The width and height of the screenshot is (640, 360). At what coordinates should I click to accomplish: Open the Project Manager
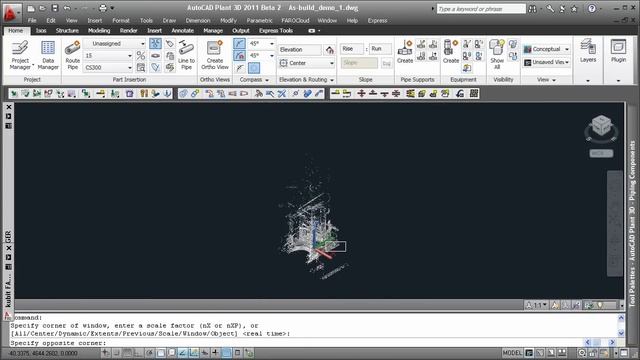coord(20,55)
